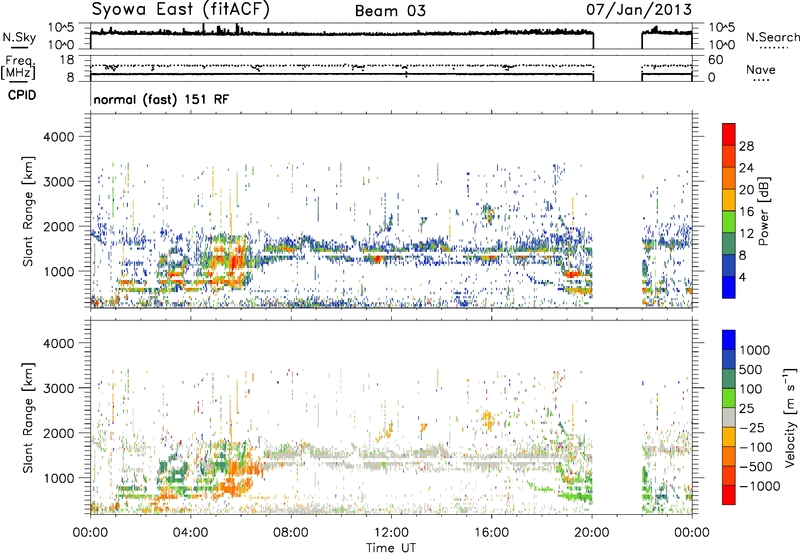Click the "12:00" time axis tick label
The width and height of the screenshot is (800, 554).
pos(391,533)
